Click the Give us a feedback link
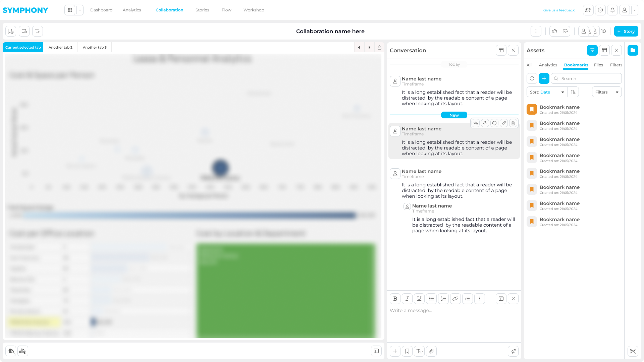 559,10
